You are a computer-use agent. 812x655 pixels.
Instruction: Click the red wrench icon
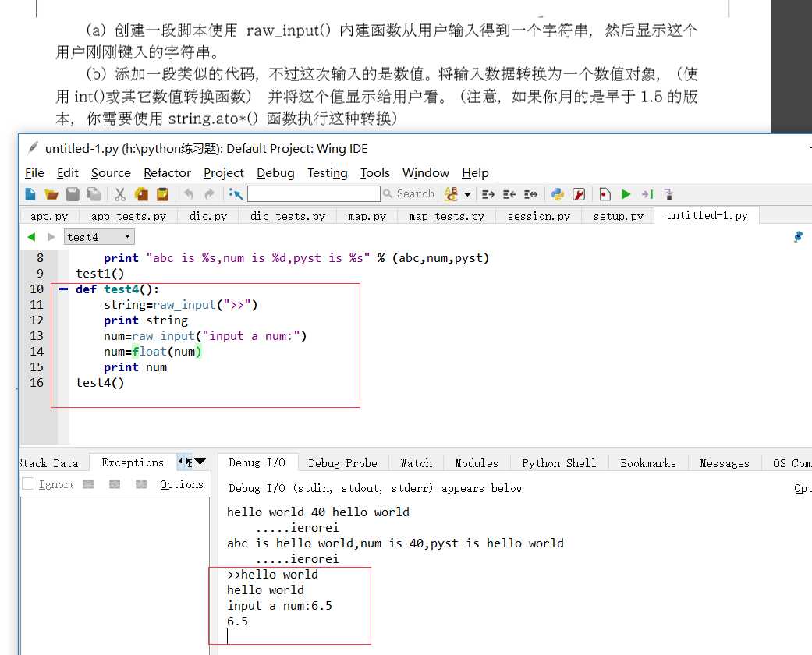pyautogui.click(x=579, y=194)
